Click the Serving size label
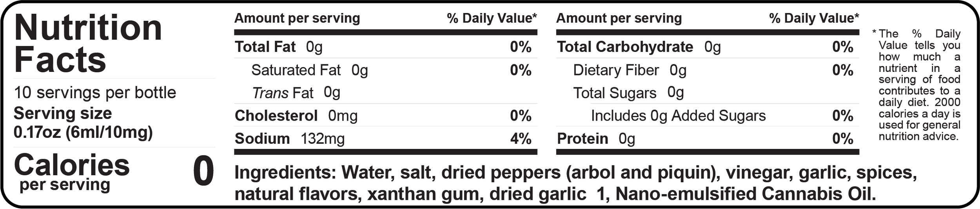This screenshot has width=980, height=209. (63, 113)
